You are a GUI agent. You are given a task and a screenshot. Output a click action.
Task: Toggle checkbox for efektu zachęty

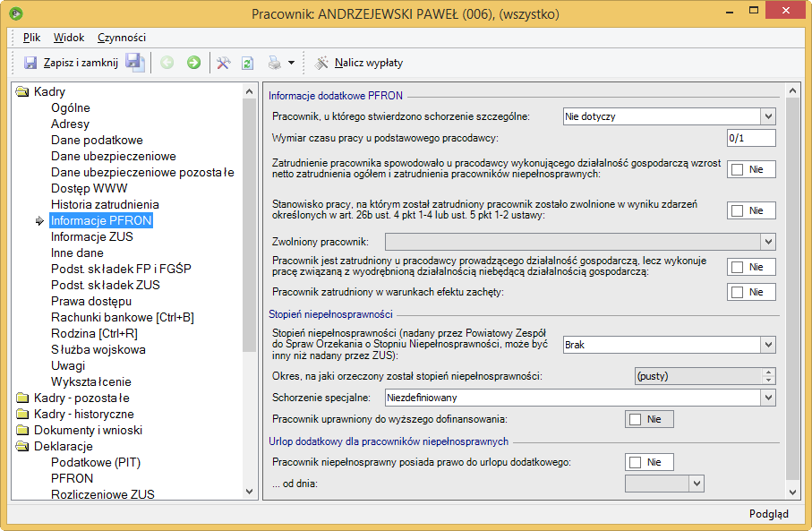pos(738,292)
